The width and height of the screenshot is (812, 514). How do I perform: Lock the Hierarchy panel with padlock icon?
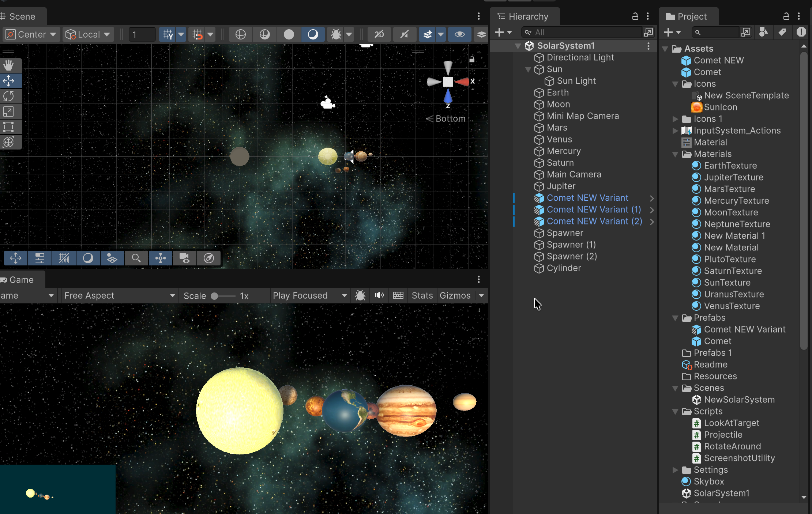tap(635, 16)
